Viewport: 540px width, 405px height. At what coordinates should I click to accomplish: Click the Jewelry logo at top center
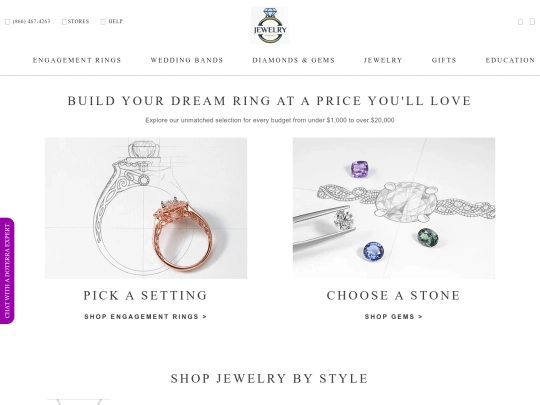click(x=270, y=25)
